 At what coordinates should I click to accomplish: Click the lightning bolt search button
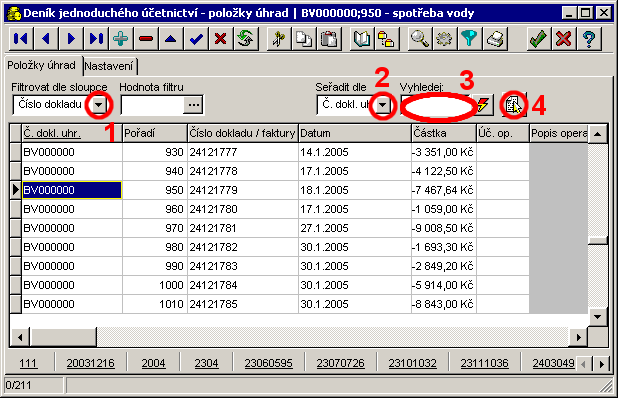coord(483,105)
